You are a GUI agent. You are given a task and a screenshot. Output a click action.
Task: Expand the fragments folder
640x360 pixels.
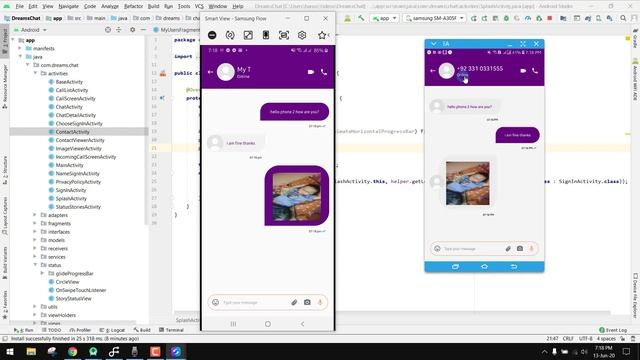pyautogui.click(x=35, y=223)
